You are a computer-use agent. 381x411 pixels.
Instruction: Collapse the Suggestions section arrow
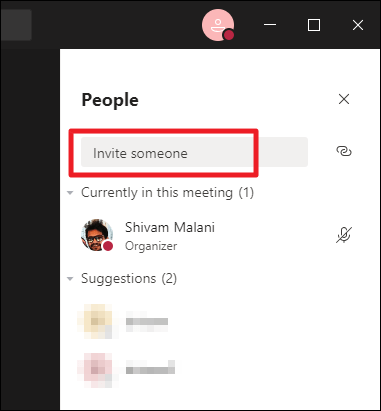[x=70, y=279]
